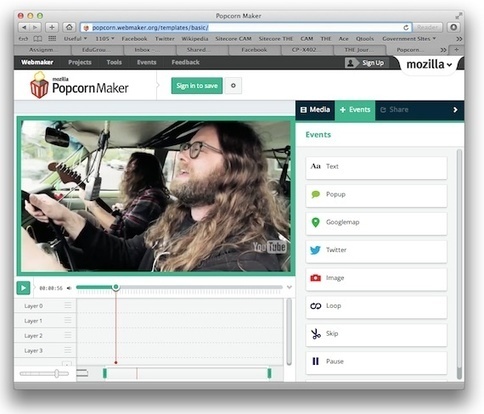Toggle the timeline collapse chevron

pyautogui.click(x=289, y=287)
